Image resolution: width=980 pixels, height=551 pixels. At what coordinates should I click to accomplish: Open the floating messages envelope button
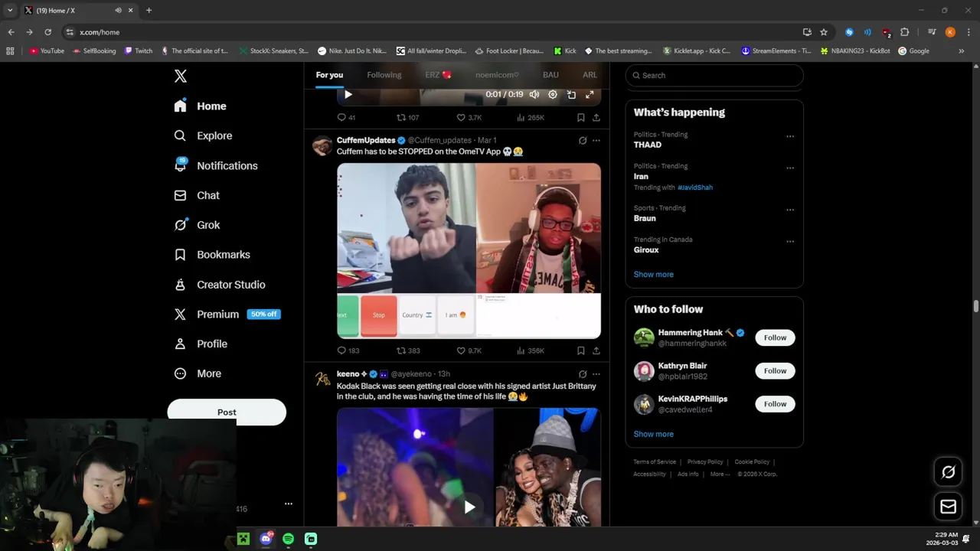(948, 507)
